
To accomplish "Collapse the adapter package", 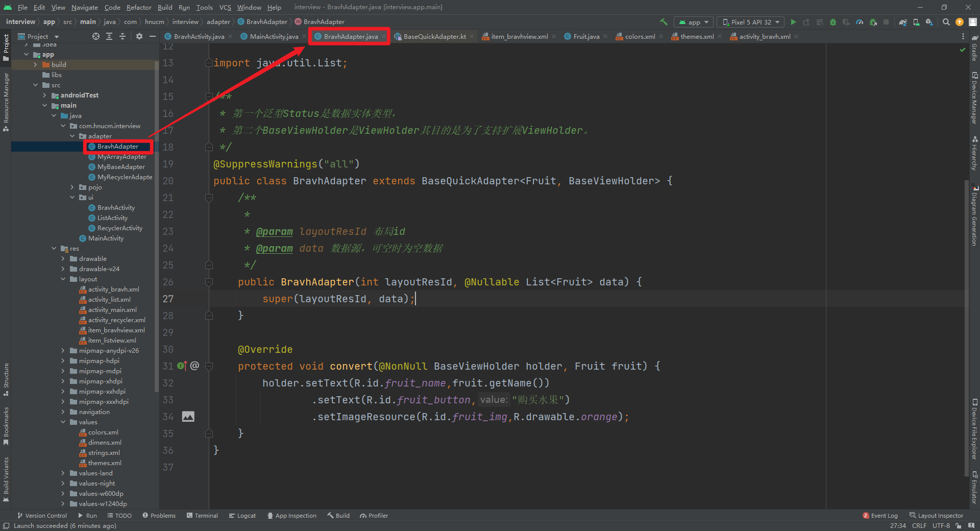I will (72, 136).
